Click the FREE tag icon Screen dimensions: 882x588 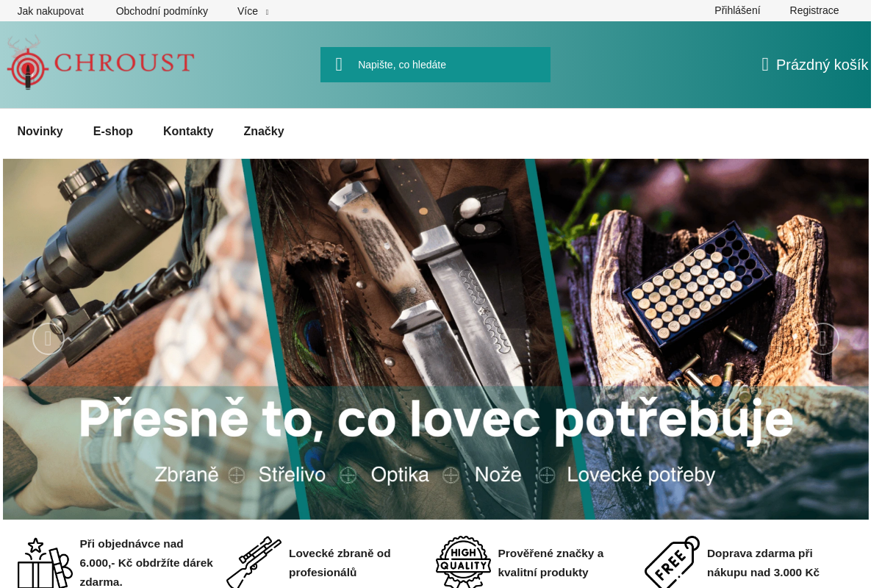click(x=673, y=562)
